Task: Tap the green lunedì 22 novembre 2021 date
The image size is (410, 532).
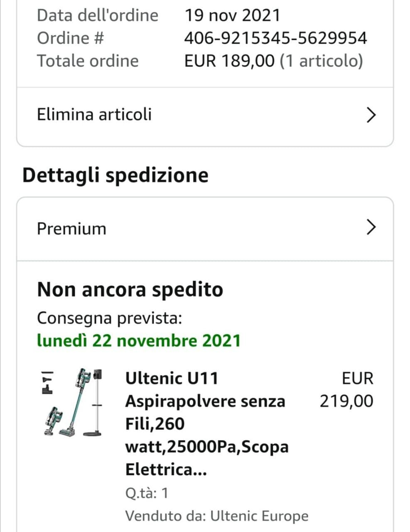Action: click(139, 340)
